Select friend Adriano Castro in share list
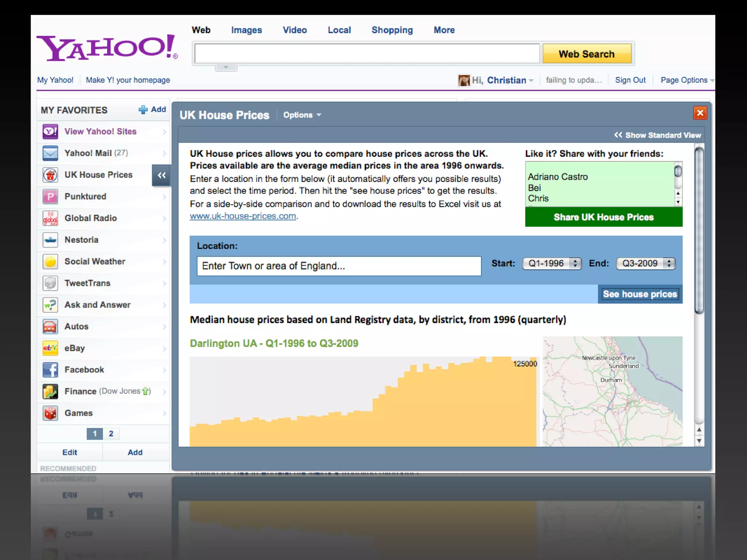Viewport: 747px width, 560px height. pos(558,176)
